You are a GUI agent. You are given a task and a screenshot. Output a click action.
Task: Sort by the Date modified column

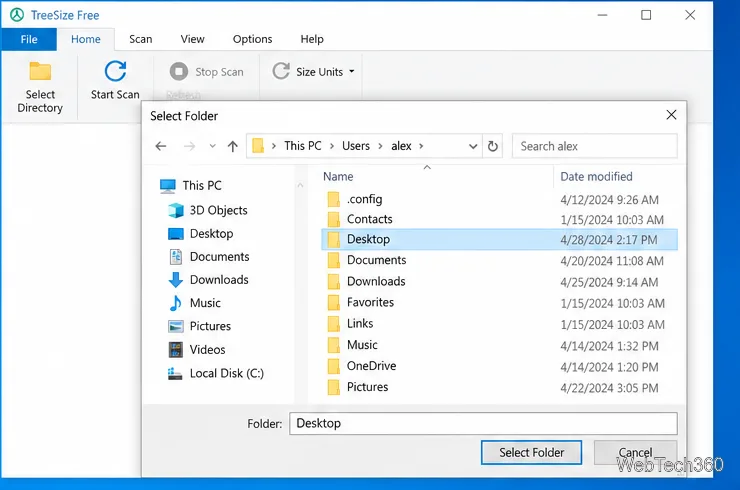(596, 177)
